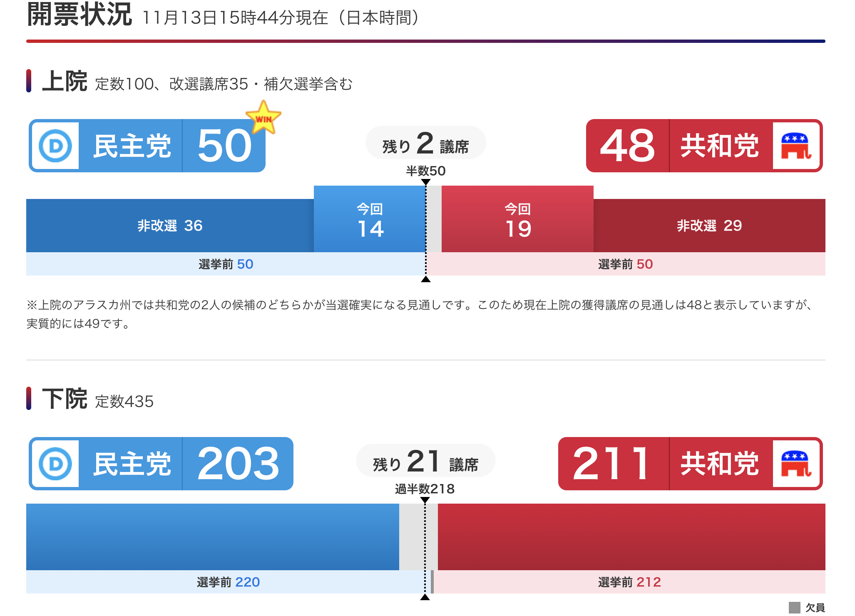This screenshot has width=855, height=616.
Task: Click the triangle marker under 半数50
Action: pyautogui.click(x=425, y=182)
